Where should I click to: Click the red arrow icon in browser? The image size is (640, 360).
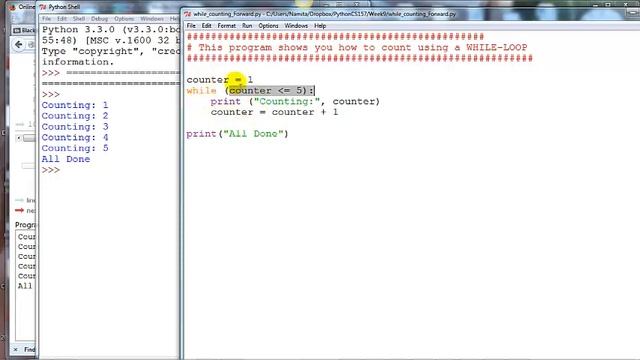pos(19,211)
